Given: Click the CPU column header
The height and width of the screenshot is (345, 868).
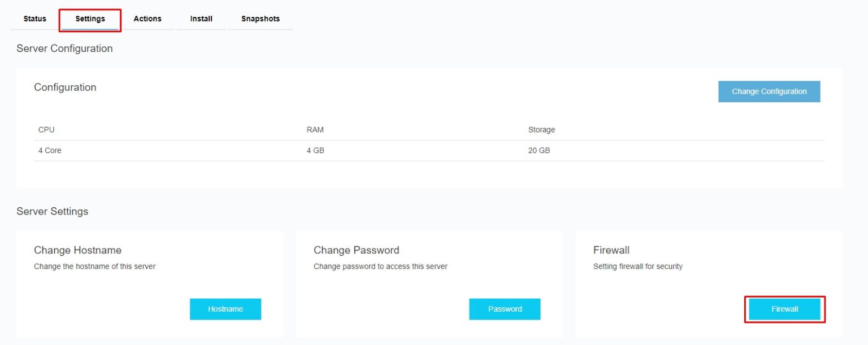Looking at the screenshot, I should point(46,130).
